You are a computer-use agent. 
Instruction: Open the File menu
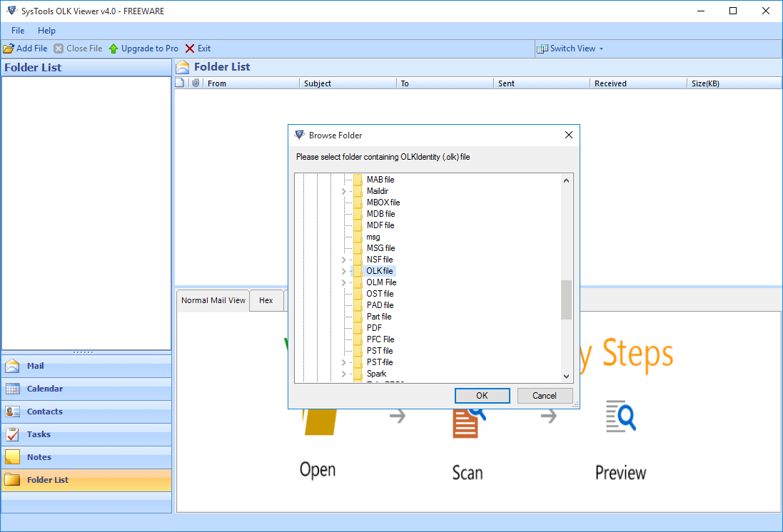(18, 31)
